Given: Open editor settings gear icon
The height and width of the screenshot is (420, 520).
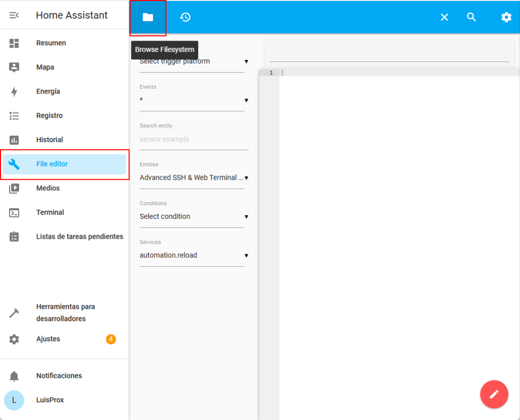Looking at the screenshot, I should click(506, 17).
